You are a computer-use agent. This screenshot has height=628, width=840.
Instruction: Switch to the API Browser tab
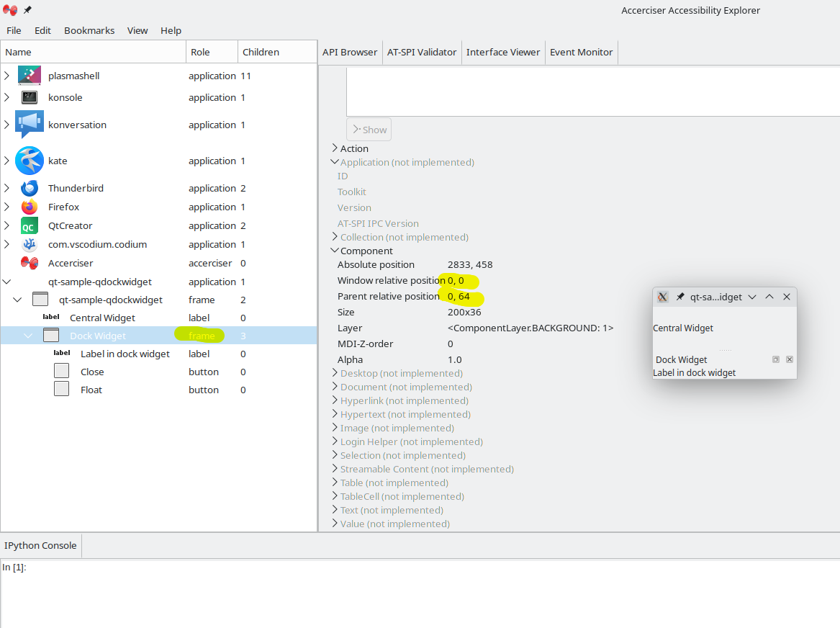click(350, 53)
